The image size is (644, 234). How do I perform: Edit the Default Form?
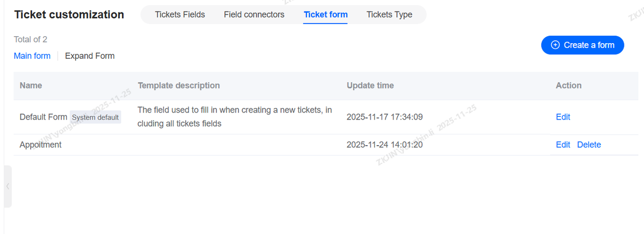click(562, 117)
